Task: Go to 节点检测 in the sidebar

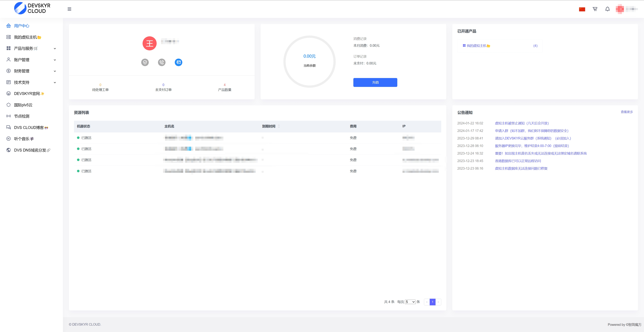Action: [x=21, y=116]
